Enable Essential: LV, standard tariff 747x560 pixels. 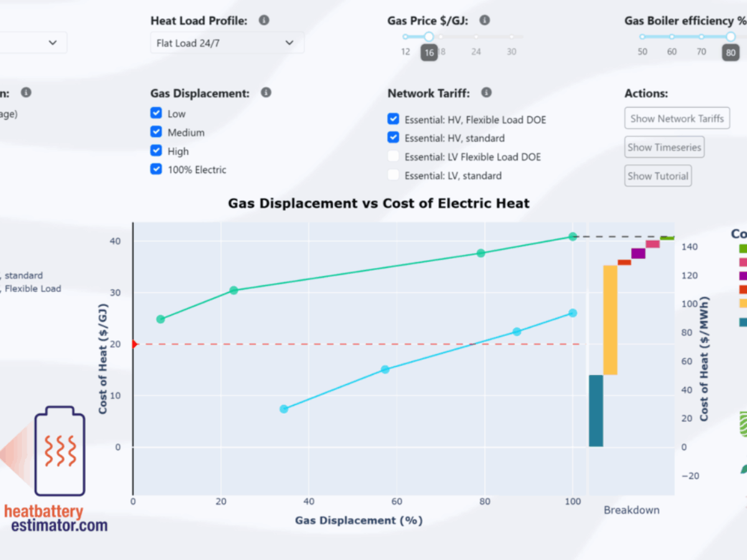393,175
